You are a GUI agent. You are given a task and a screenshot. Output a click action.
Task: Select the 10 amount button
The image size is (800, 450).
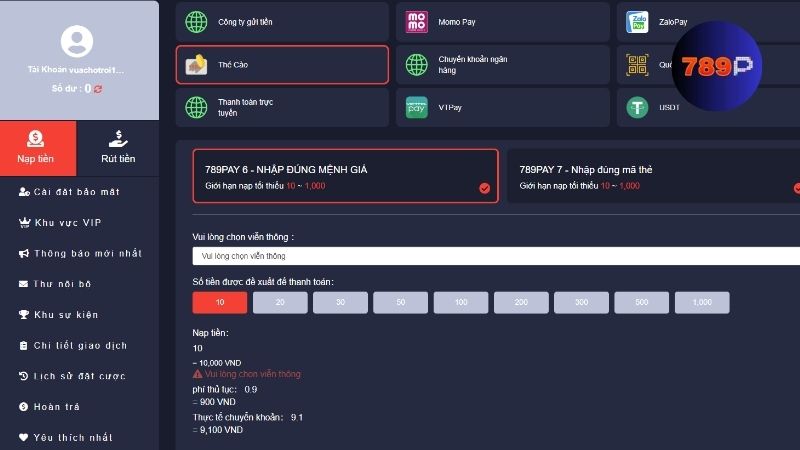coord(220,303)
